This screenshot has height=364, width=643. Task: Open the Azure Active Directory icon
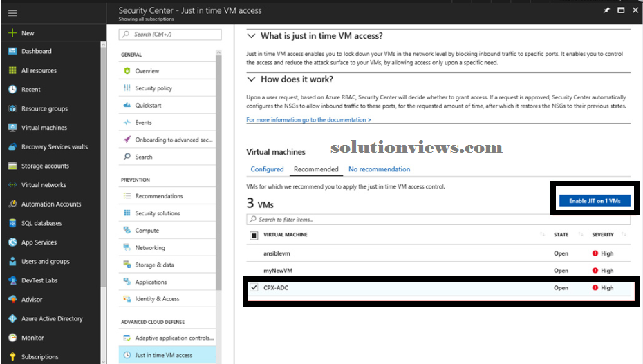tap(12, 318)
